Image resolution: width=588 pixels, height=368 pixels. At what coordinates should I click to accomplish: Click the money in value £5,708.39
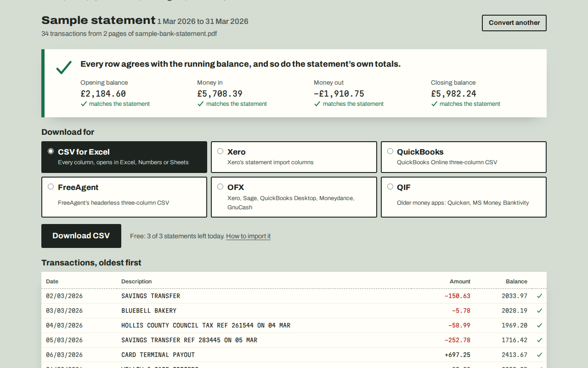[x=220, y=94]
